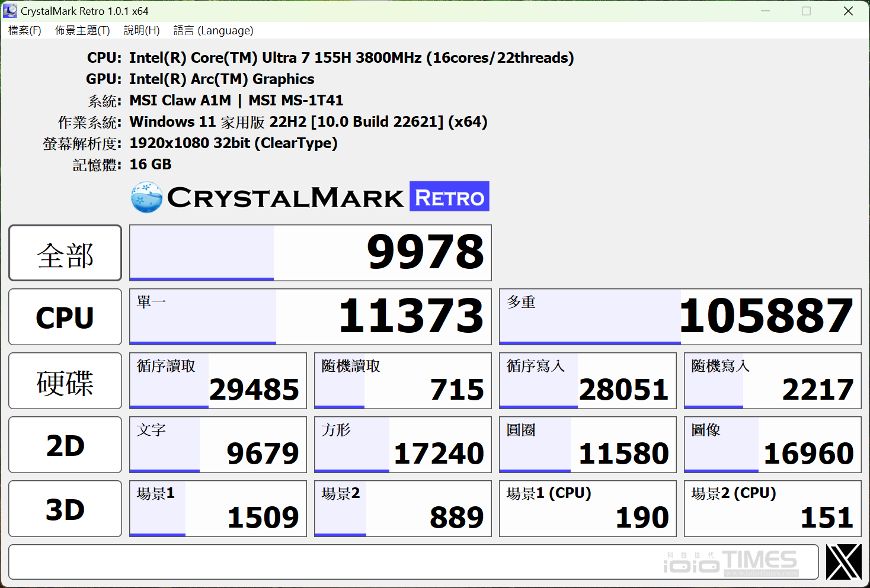Select the 方形 2D score 17240
This screenshot has height=588, width=870.
403,445
